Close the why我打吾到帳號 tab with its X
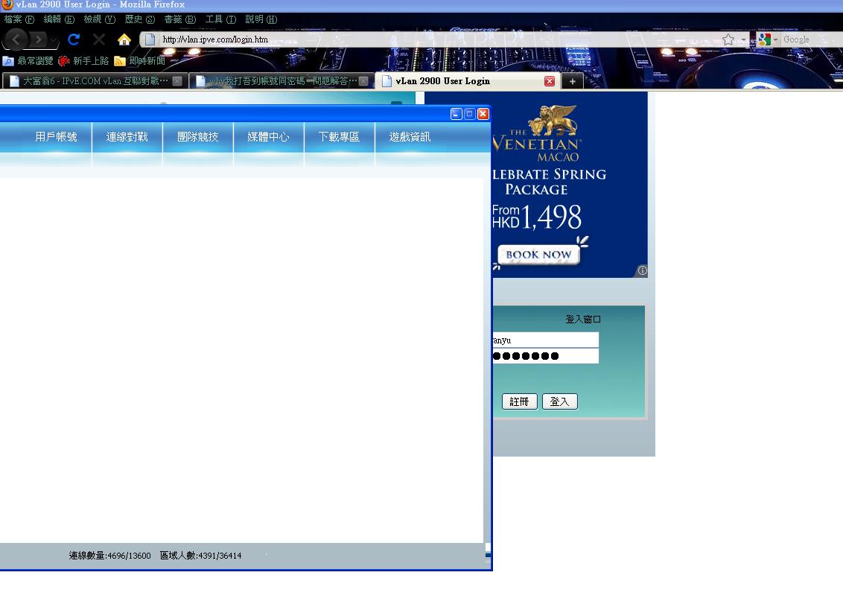843x616 pixels. tap(363, 81)
